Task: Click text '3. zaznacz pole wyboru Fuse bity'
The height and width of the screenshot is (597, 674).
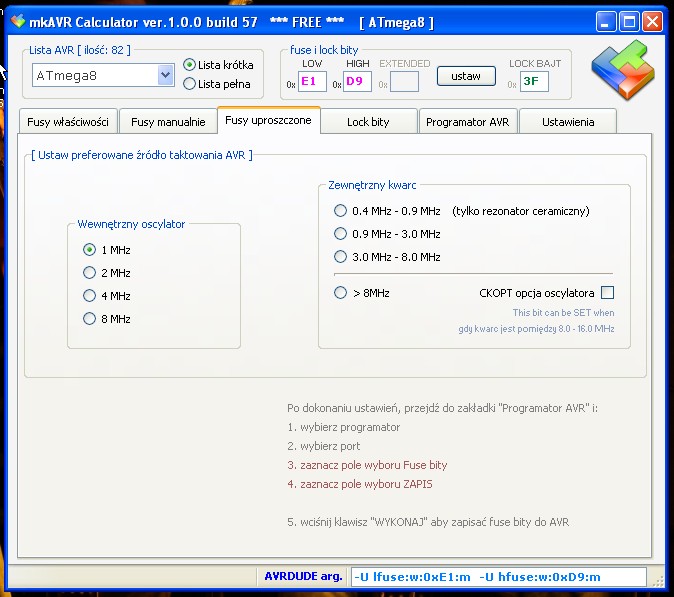Action: point(367,465)
